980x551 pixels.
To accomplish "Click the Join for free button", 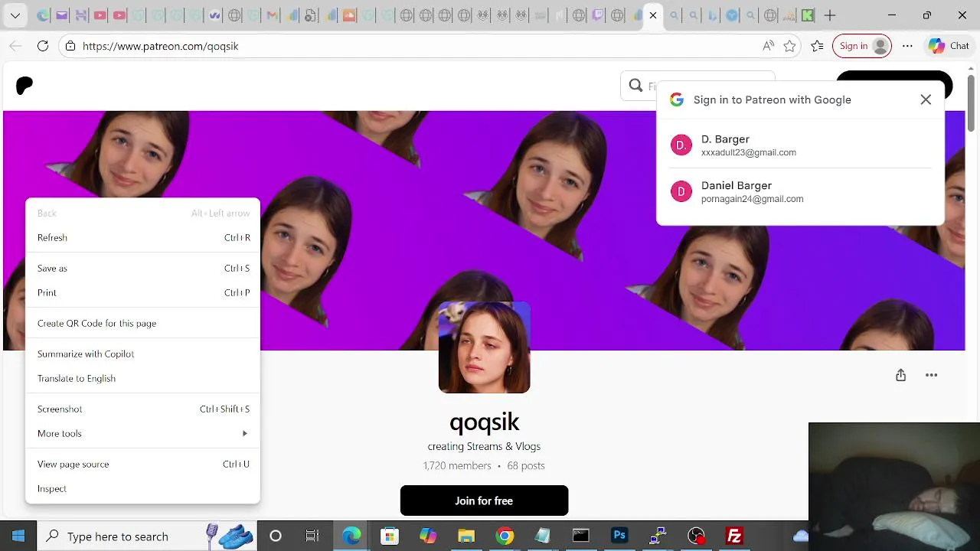I will tap(484, 500).
